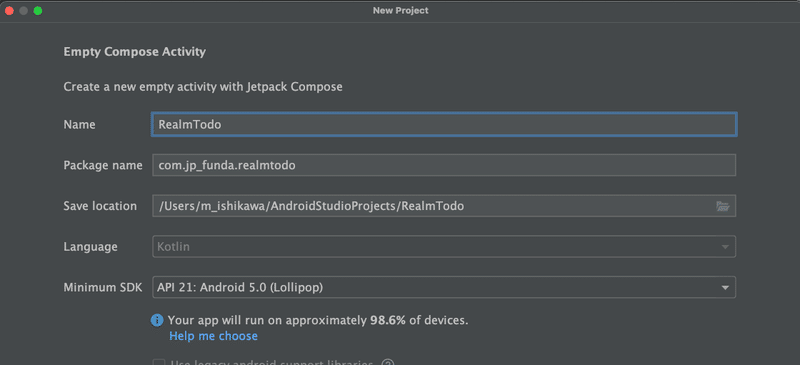This screenshot has height=365, width=800.
Task: Open the API 21: Android 5.0 (Lollipop) combo box
Action: 444,287
